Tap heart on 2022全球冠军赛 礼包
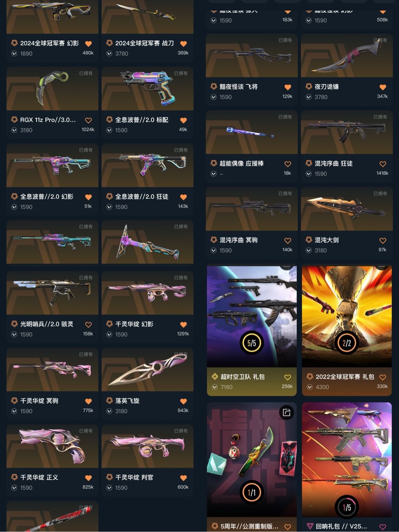This screenshot has width=399, height=532. [x=383, y=377]
